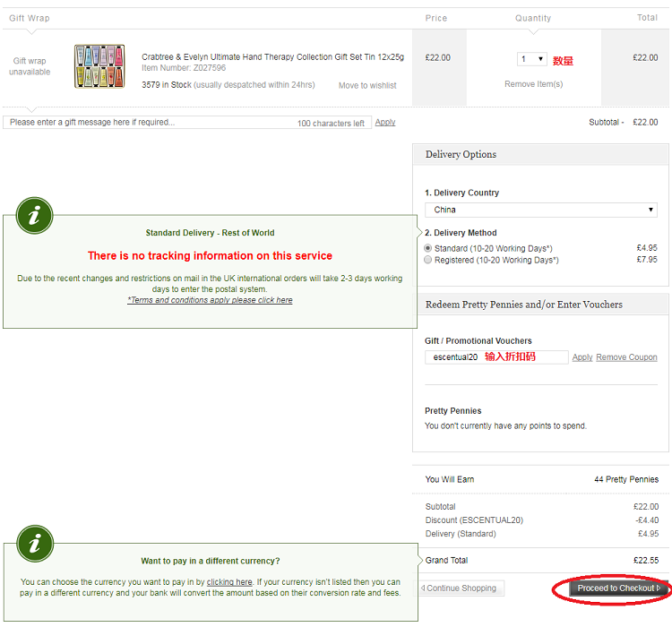Click the Redeem Pretty Pennies section header
The width and height of the screenshot is (672, 627).
coord(524,305)
